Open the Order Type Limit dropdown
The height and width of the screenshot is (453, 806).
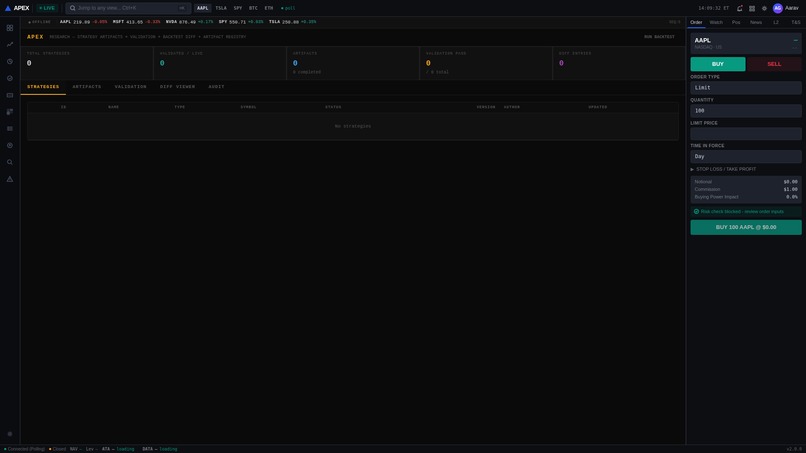[x=746, y=88]
